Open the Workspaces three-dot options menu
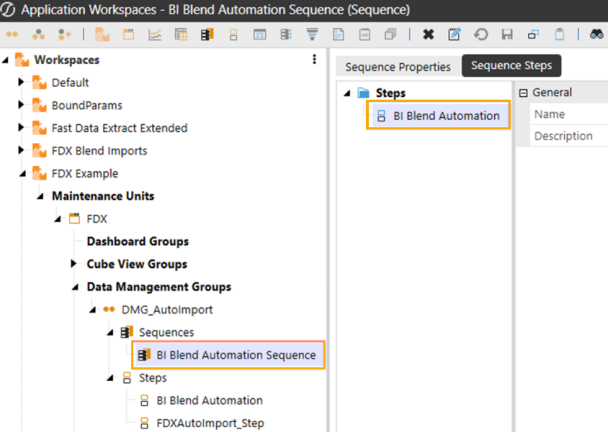The width and height of the screenshot is (608, 432). click(314, 59)
